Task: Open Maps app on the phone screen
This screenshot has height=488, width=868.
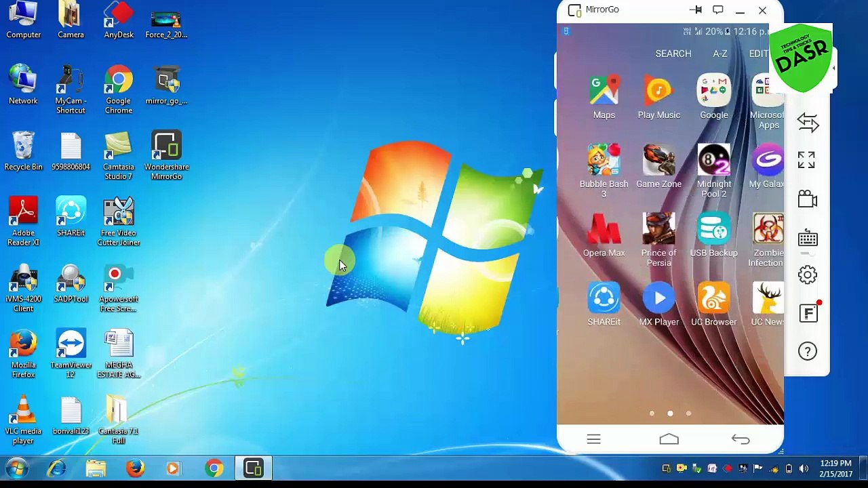Action: point(604,98)
